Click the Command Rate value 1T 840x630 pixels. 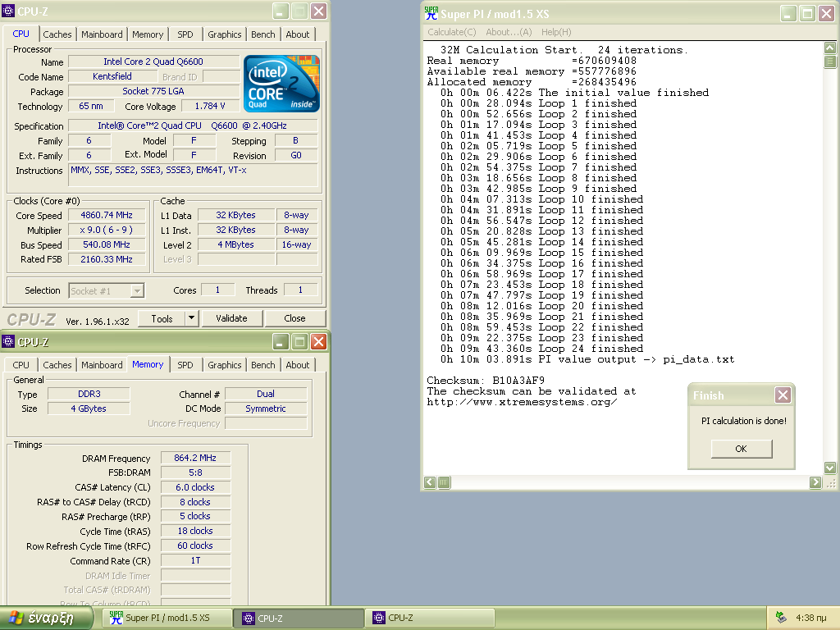click(195, 560)
